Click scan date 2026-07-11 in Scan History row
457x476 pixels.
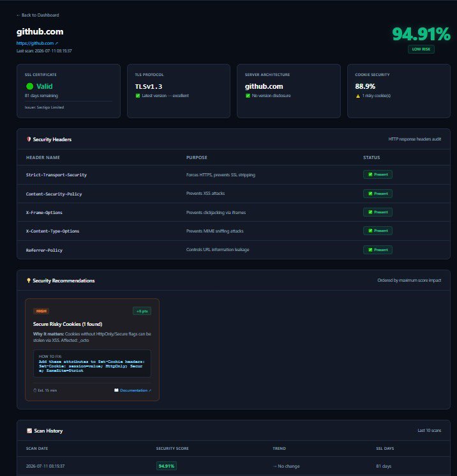point(45,466)
